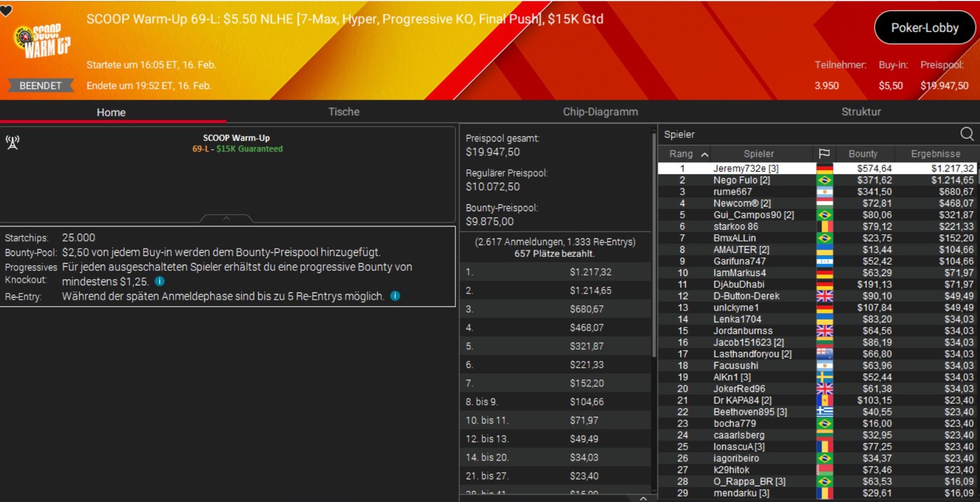Click info icon next to Progressive Knockout text
980x502 pixels.
point(160,281)
